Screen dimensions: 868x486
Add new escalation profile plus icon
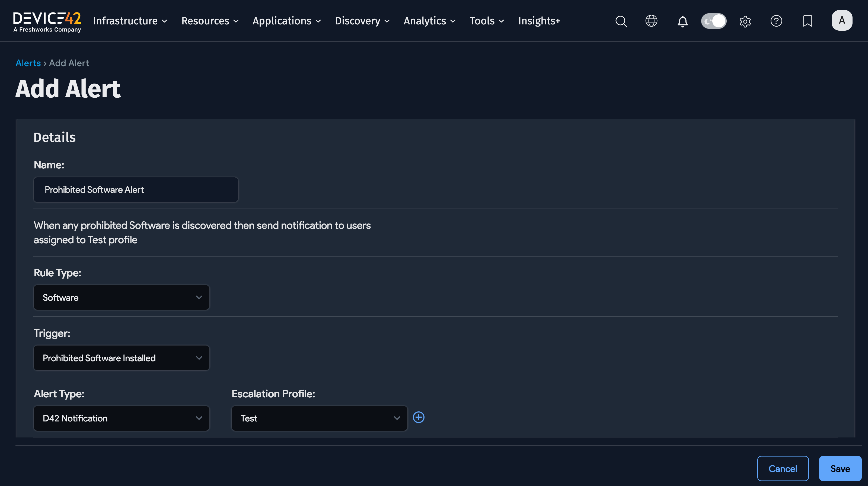click(x=419, y=417)
